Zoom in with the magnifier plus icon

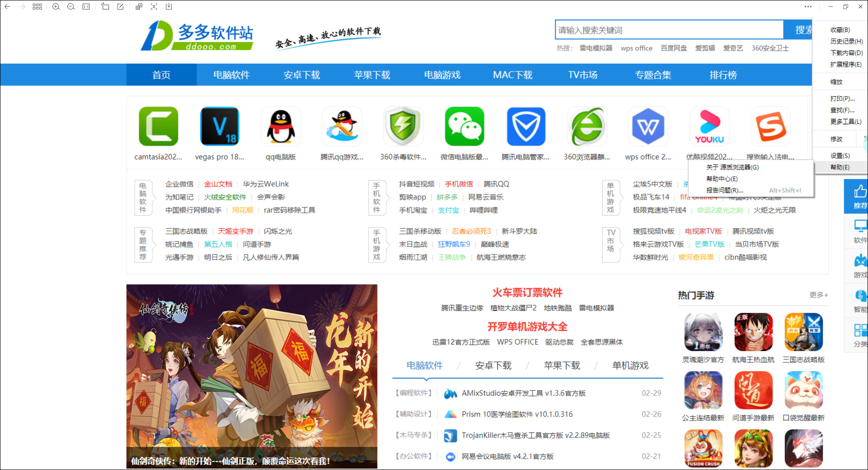pyautogui.click(x=56, y=7)
